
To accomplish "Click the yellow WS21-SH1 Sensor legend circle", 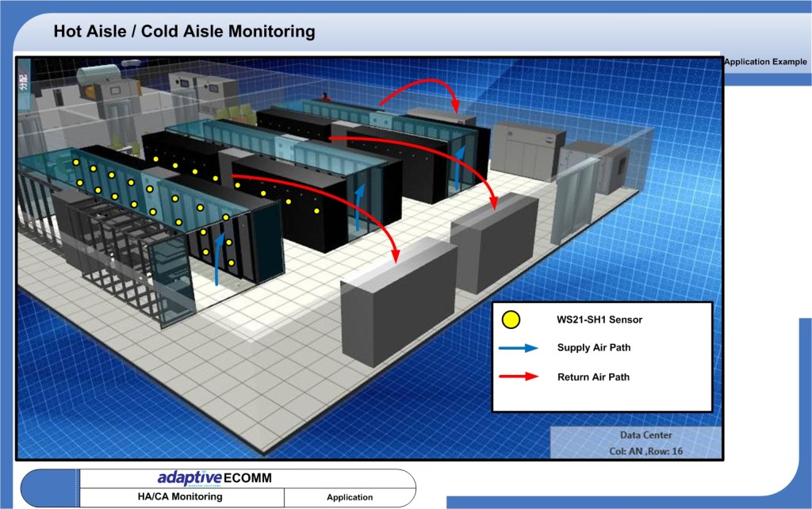I will coord(511,320).
